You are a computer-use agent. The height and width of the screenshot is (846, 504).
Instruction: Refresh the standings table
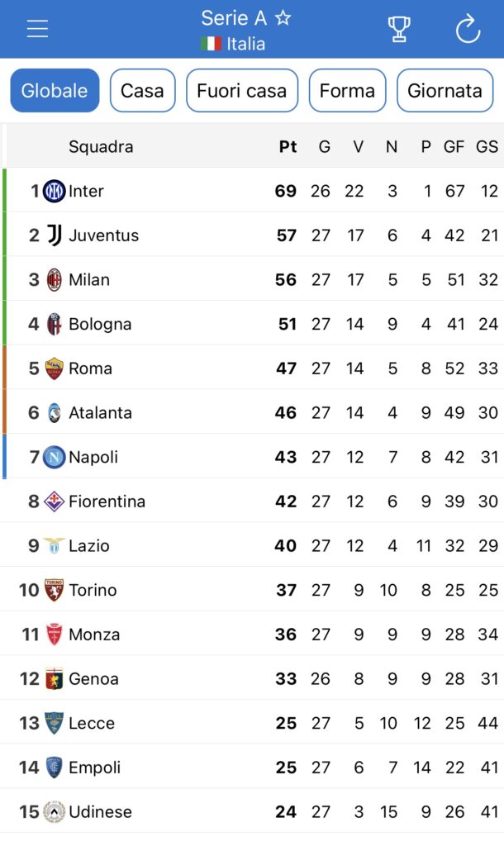click(468, 29)
